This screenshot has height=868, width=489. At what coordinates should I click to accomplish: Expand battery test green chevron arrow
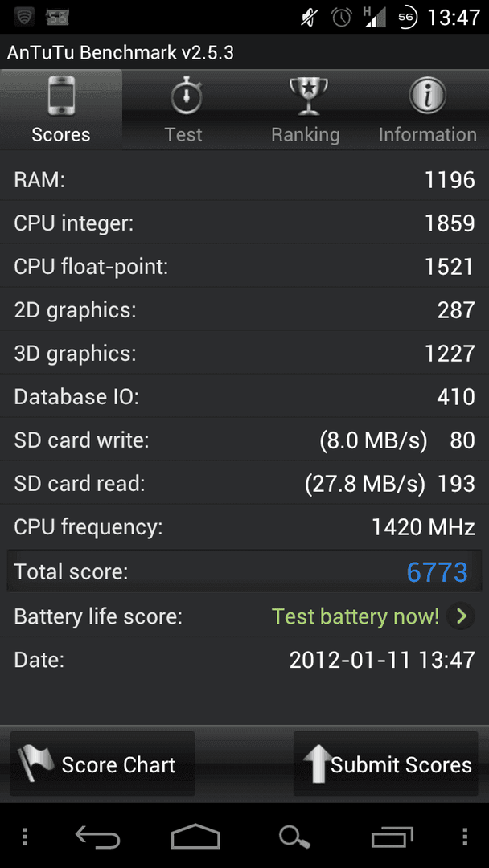tap(461, 616)
